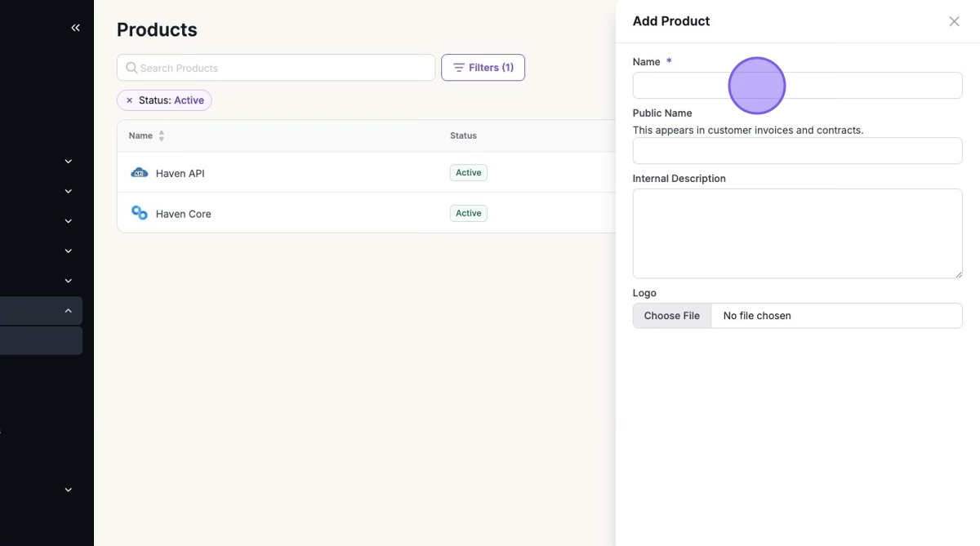Viewport: 980px width, 546px height.
Task: Collapse the expanded sidebar section chevron
Action: [69, 311]
